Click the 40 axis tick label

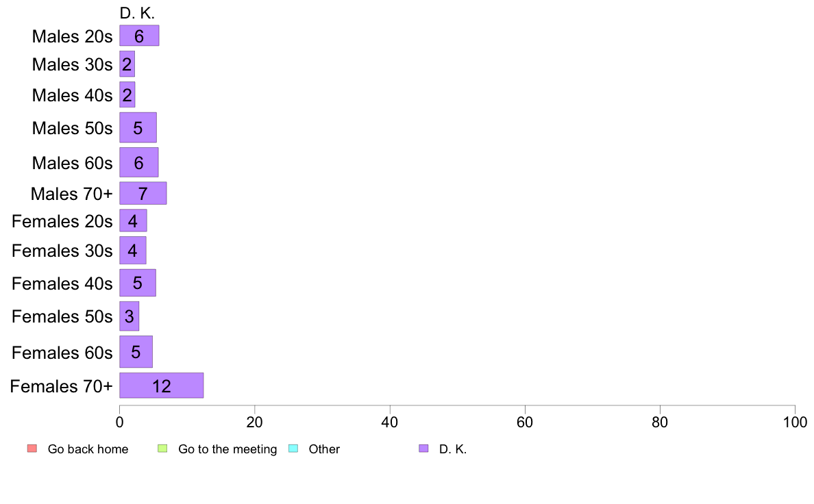click(390, 423)
